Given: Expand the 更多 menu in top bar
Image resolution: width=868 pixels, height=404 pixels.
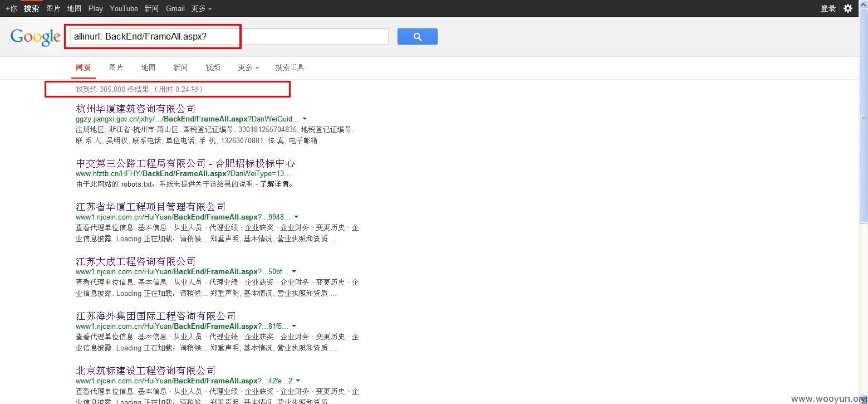Looking at the screenshot, I should coord(201,8).
